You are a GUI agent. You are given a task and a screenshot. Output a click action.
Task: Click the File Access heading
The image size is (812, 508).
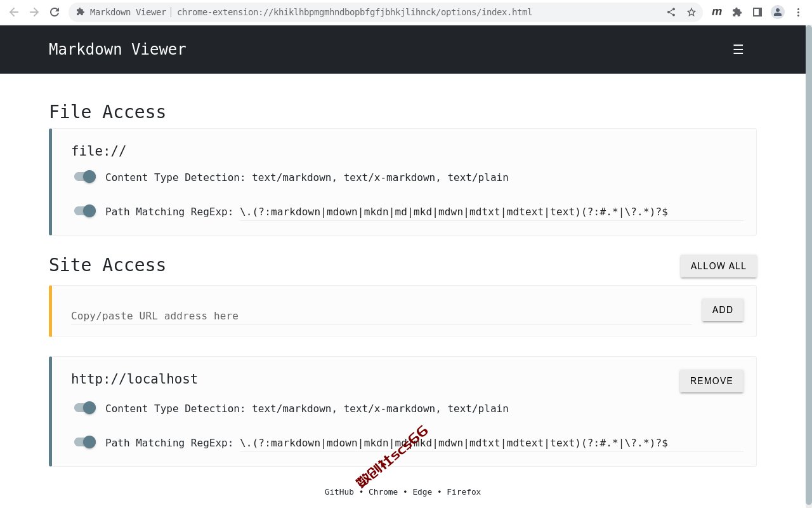tap(107, 112)
